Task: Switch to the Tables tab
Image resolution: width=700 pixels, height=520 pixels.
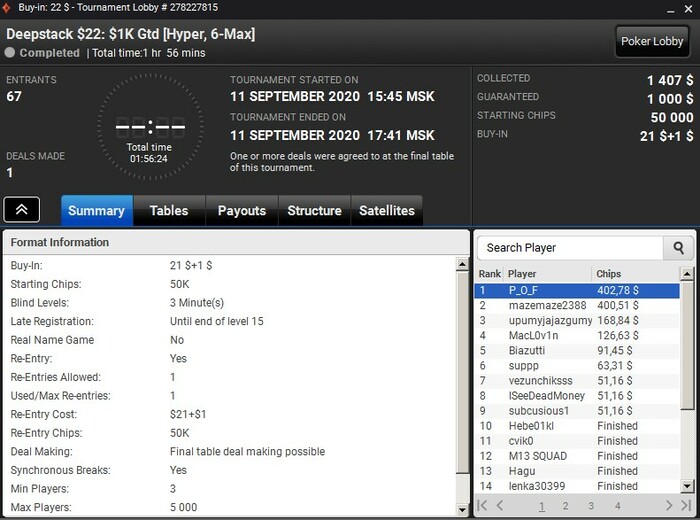Action: [x=169, y=211]
